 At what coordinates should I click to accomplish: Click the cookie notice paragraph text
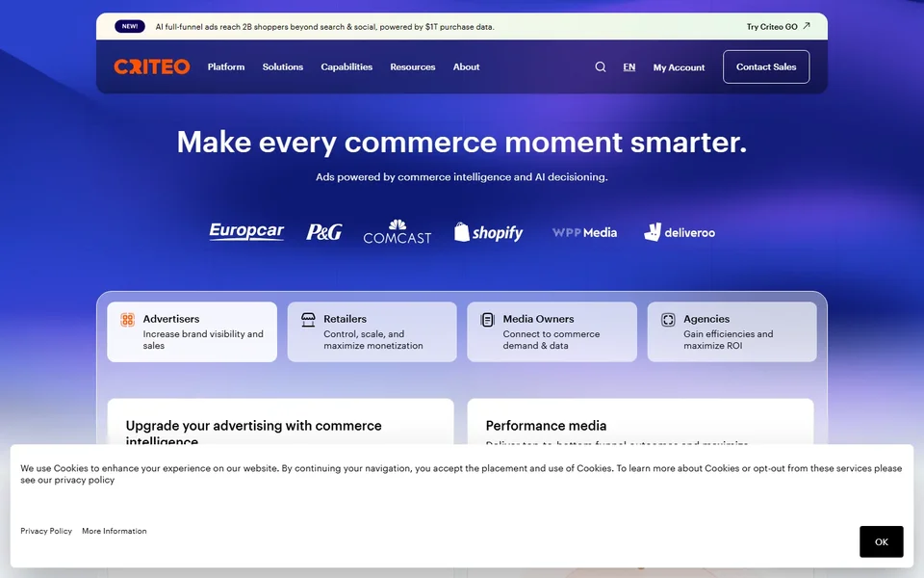click(x=461, y=474)
